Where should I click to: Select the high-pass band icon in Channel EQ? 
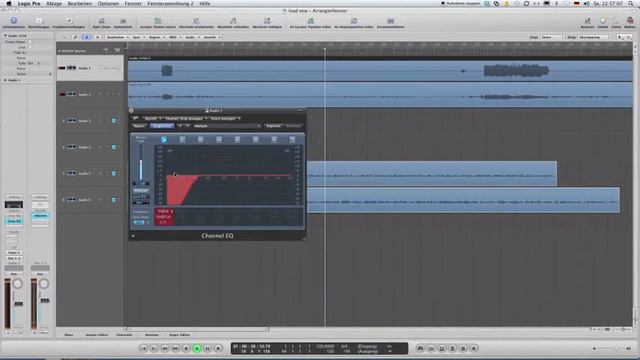(164, 140)
